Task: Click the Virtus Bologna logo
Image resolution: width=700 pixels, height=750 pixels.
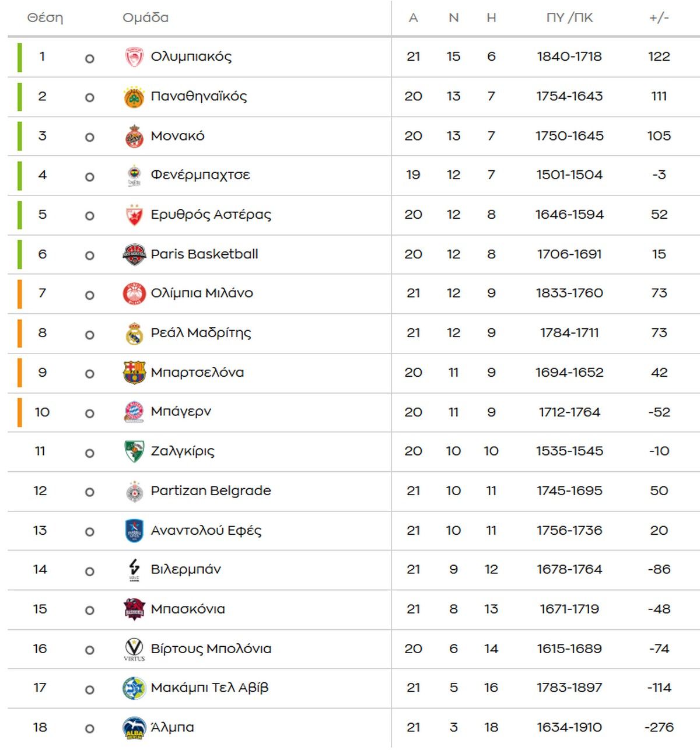Action: click(134, 649)
